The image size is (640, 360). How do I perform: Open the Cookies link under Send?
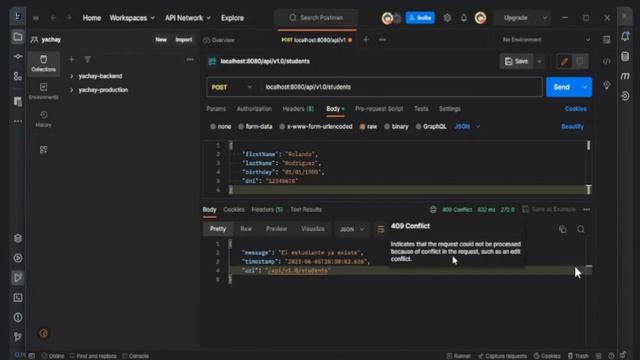(x=576, y=109)
